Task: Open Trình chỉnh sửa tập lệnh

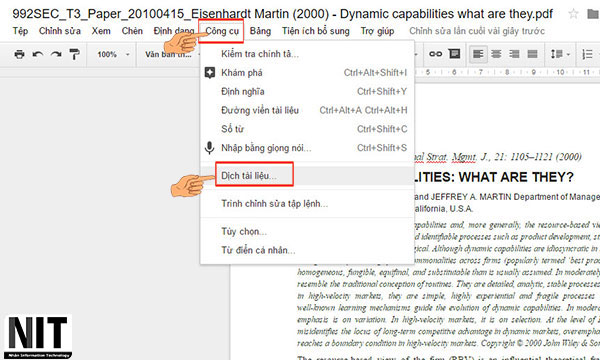Action: (307, 204)
